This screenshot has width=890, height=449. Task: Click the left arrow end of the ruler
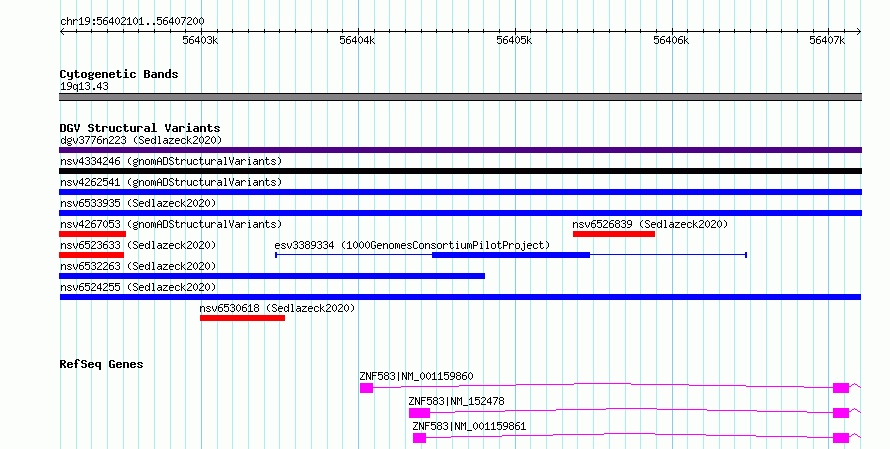pyautogui.click(x=62, y=32)
